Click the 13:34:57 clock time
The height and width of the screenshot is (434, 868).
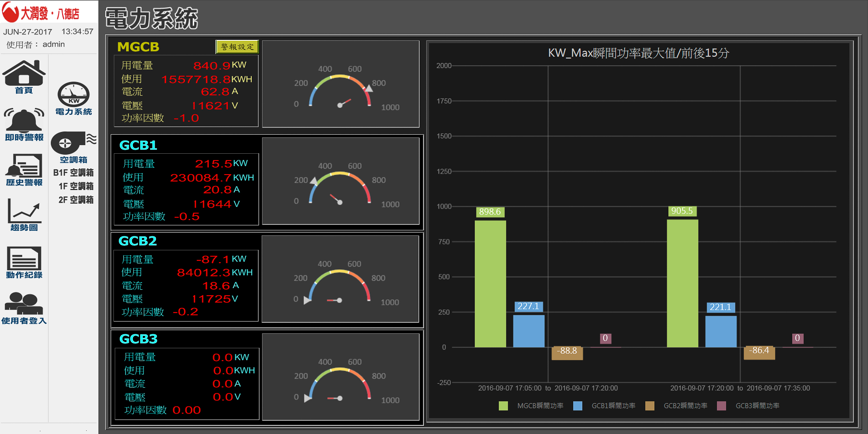click(77, 32)
